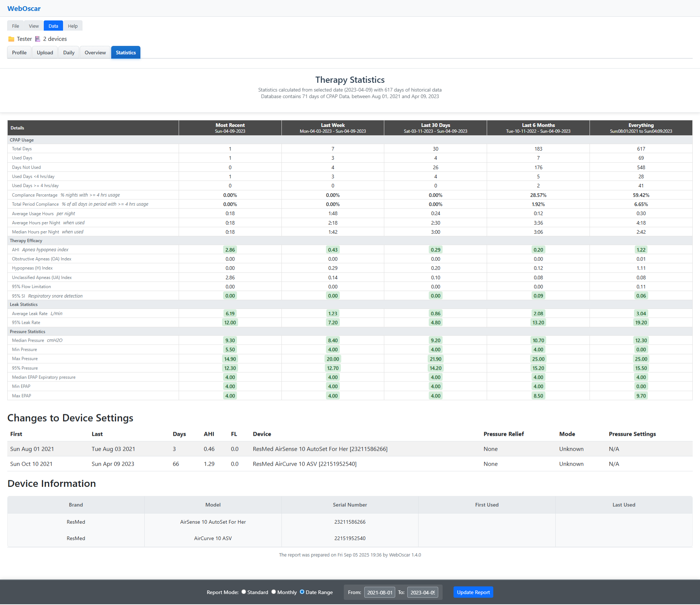Screen dimensions: 700x605
Task: Select the Standard report mode radio
Action: tap(244, 592)
